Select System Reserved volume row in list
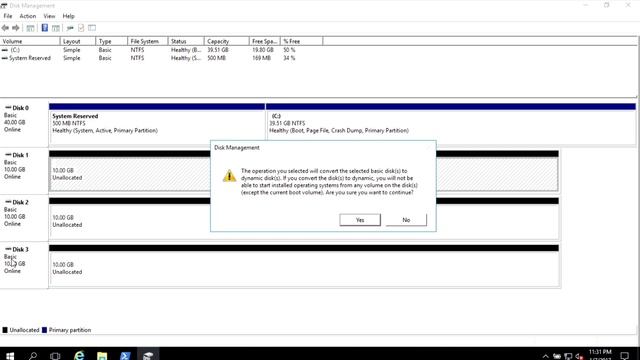This screenshot has width=640, height=360. 161,58
